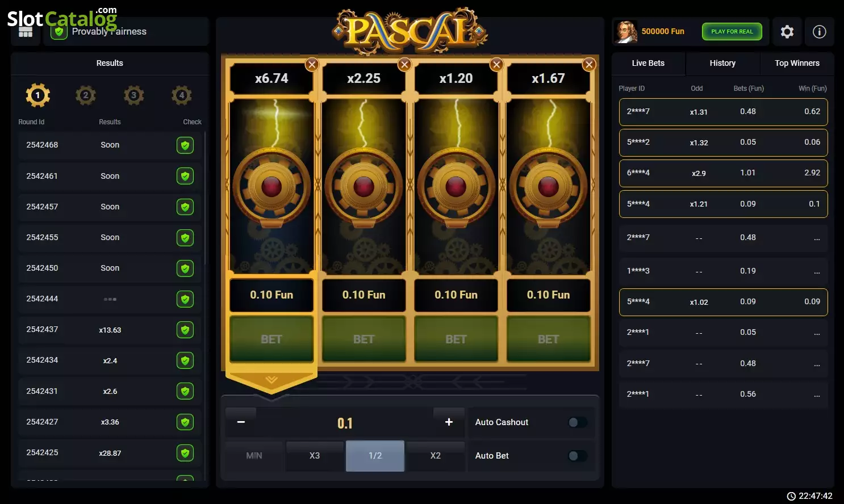This screenshot has height=504, width=844.
Task: Click the grid menu icon at top left
Action: pyautogui.click(x=26, y=32)
